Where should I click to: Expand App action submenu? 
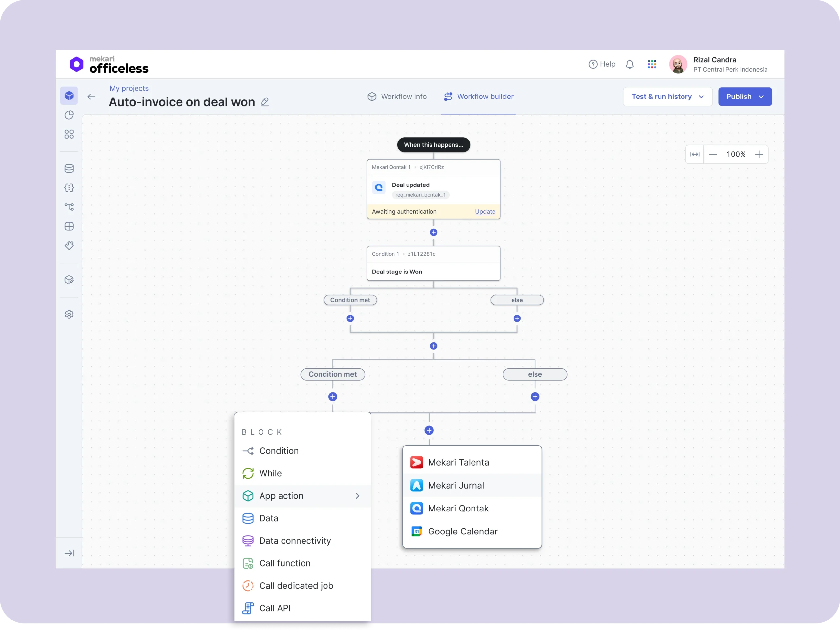pyautogui.click(x=302, y=496)
